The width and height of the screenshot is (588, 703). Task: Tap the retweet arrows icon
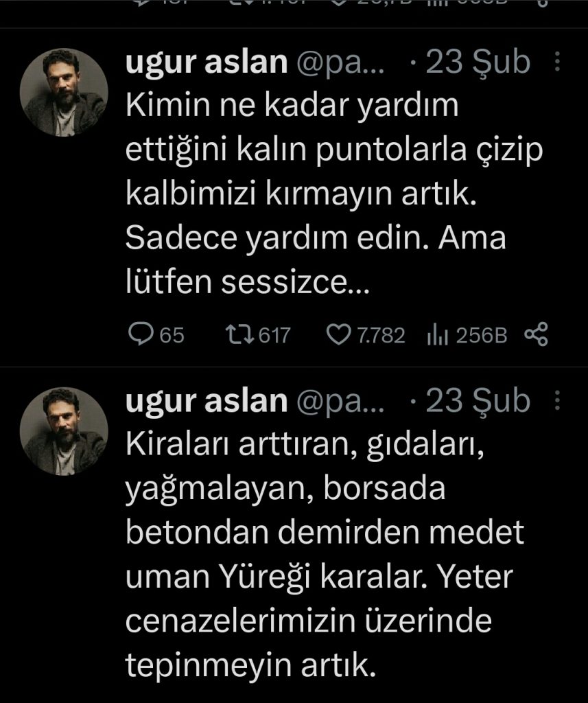click(240, 335)
